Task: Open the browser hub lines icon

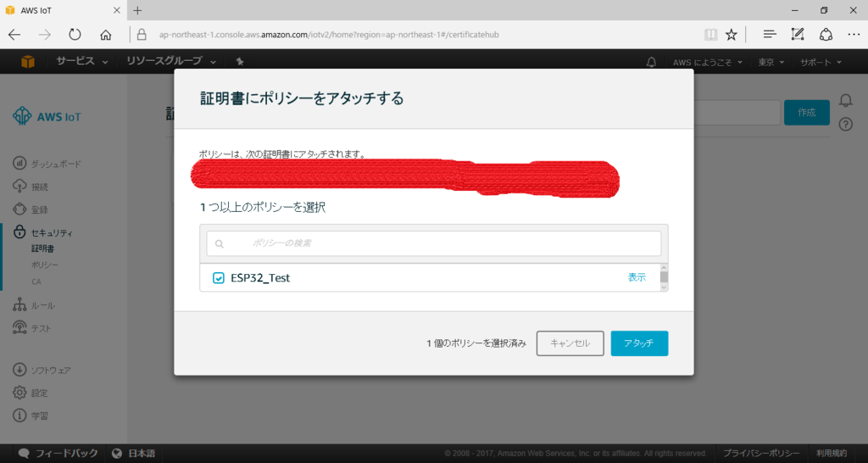Action: [x=770, y=35]
